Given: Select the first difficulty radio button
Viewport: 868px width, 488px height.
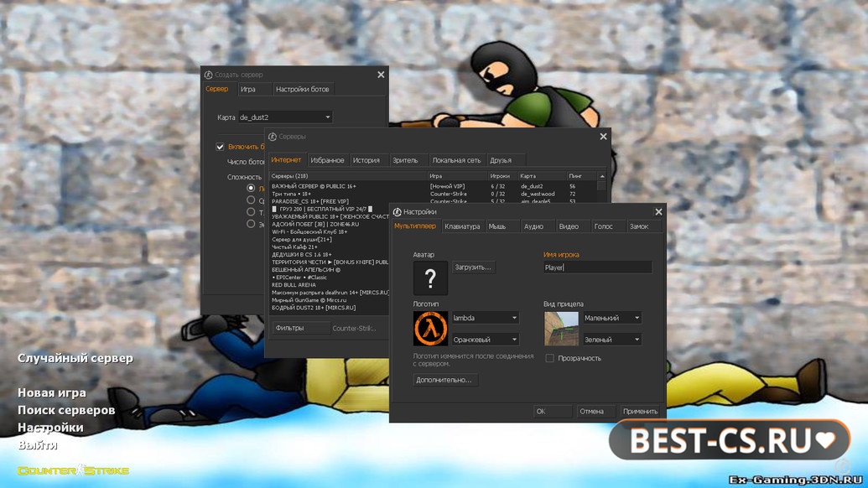Looking at the screenshot, I should coord(251,188).
